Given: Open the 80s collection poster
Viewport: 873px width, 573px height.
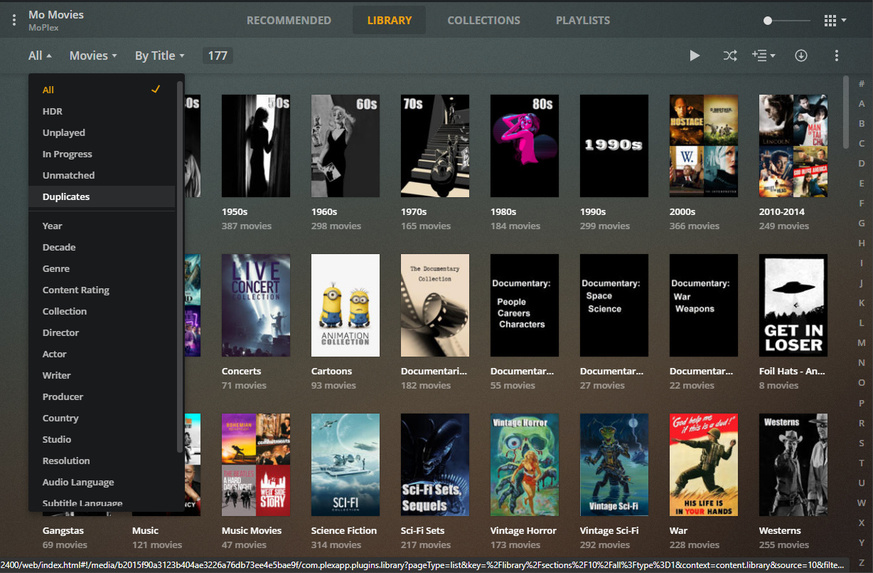Looking at the screenshot, I should click(524, 146).
